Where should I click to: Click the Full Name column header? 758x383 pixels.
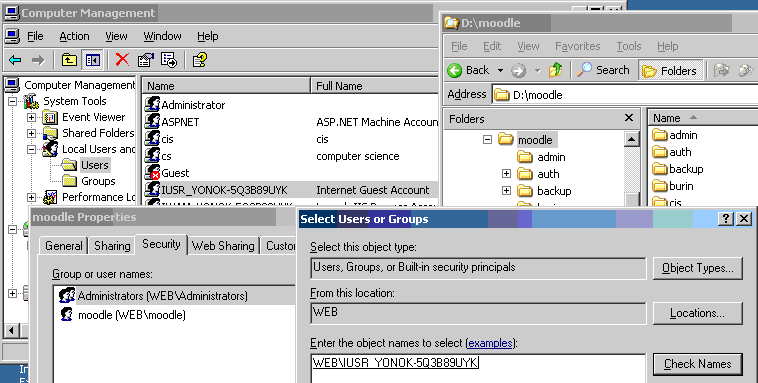tap(374, 86)
